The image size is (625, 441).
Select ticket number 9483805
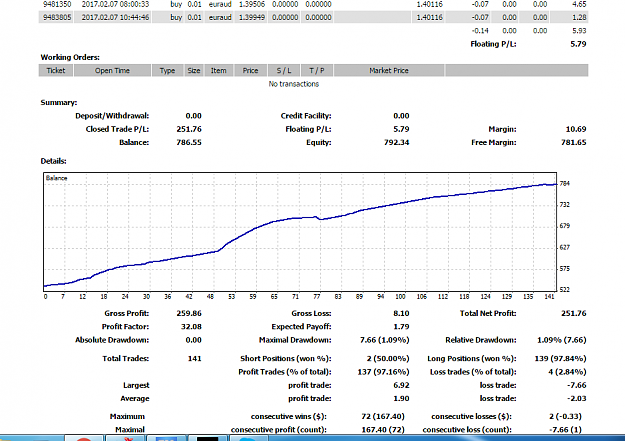tap(57, 17)
